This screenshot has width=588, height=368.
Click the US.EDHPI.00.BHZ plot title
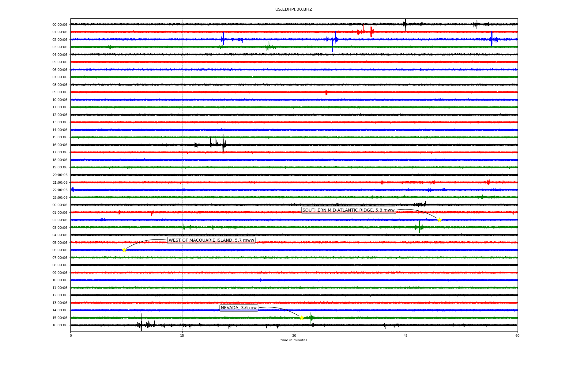pos(294,10)
